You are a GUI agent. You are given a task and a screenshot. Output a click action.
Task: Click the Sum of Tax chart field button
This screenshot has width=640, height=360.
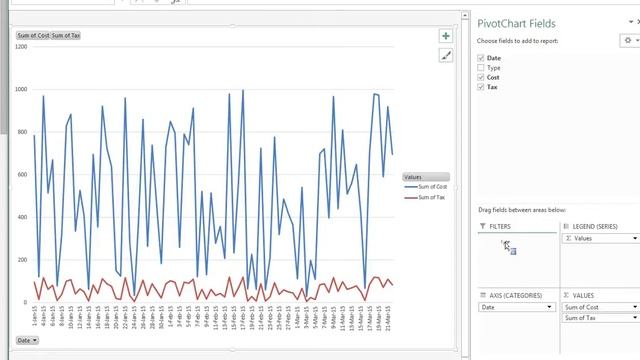[65, 36]
